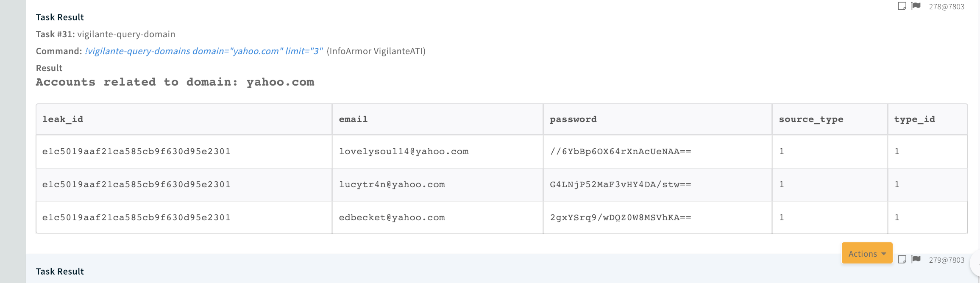
Task: Click the 'Accounts related to domain' heading
Action: 175,82
